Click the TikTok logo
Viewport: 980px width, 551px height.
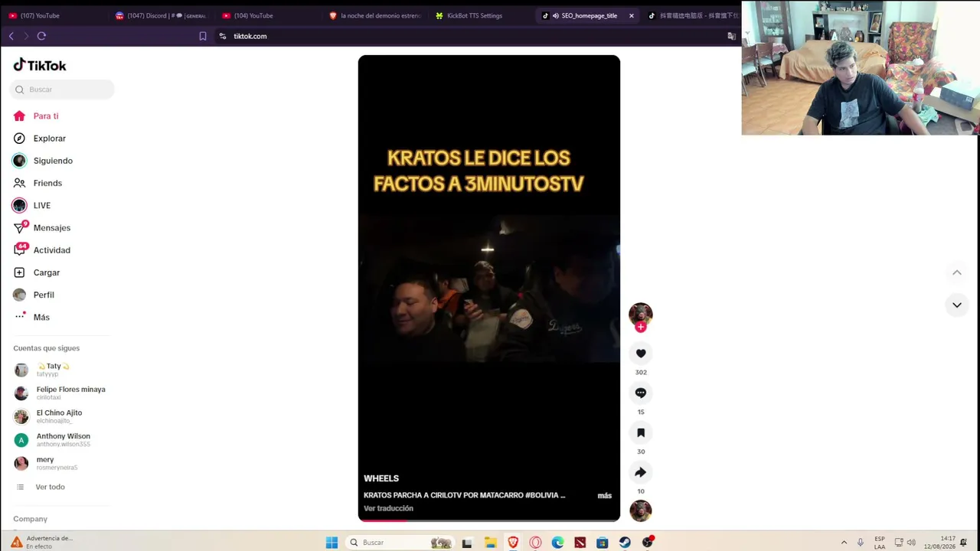[x=40, y=65]
